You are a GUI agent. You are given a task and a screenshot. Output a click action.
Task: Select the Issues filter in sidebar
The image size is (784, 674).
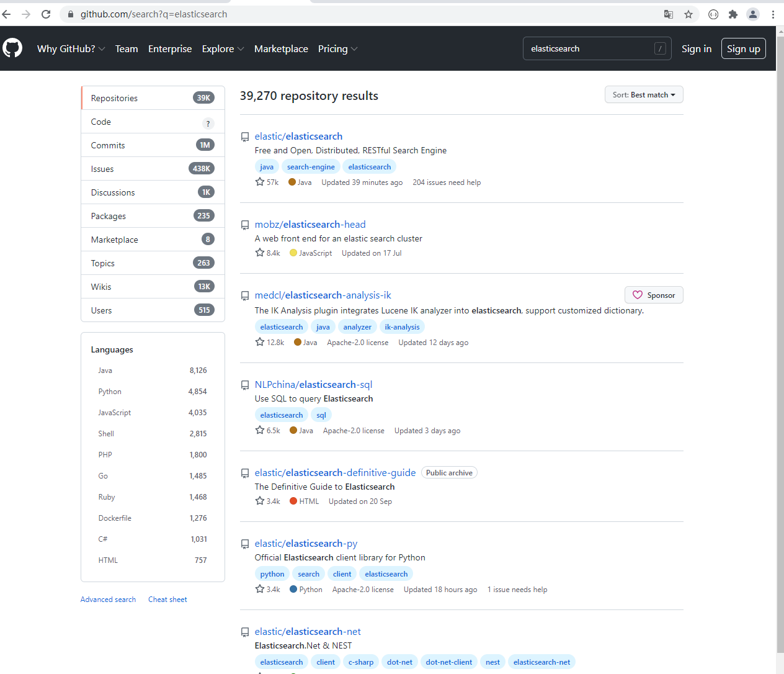(153, 169)
